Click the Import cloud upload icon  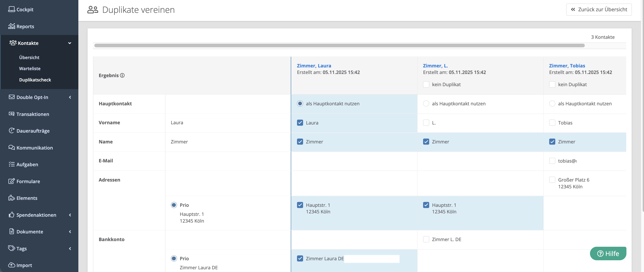(11, 265)
